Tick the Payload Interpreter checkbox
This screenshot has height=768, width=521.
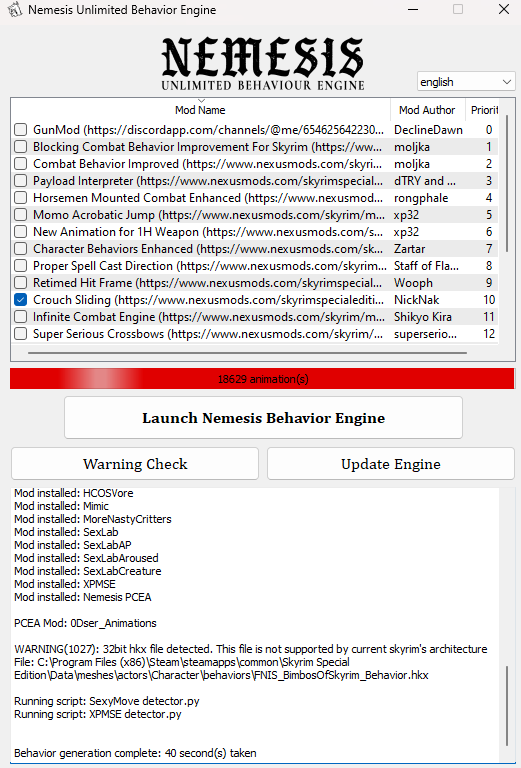(21, 181)
